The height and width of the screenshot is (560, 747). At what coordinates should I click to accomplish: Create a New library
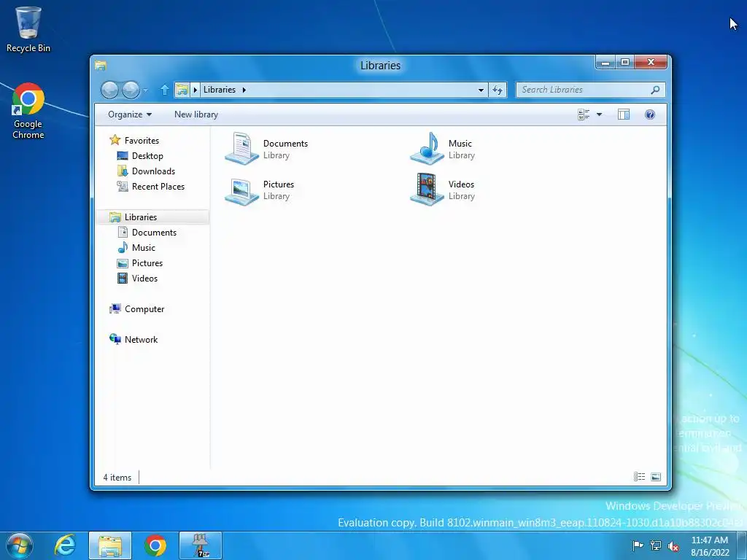pos(196,114)
